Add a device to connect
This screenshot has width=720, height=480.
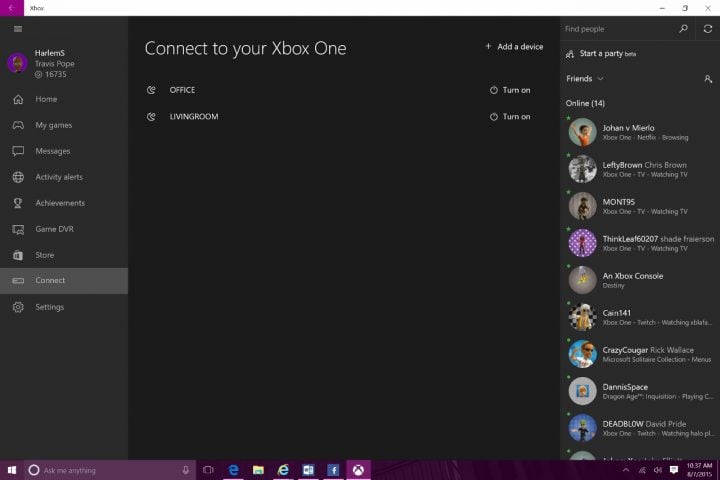tap(514, 46)
